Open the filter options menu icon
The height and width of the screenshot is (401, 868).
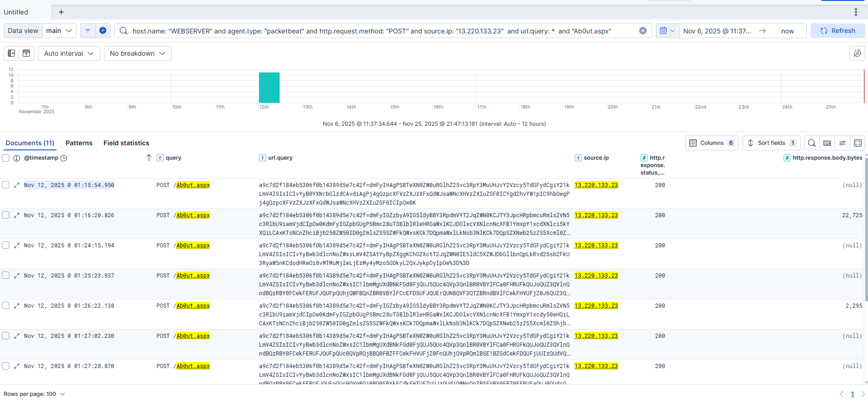(x=88, y=31)
